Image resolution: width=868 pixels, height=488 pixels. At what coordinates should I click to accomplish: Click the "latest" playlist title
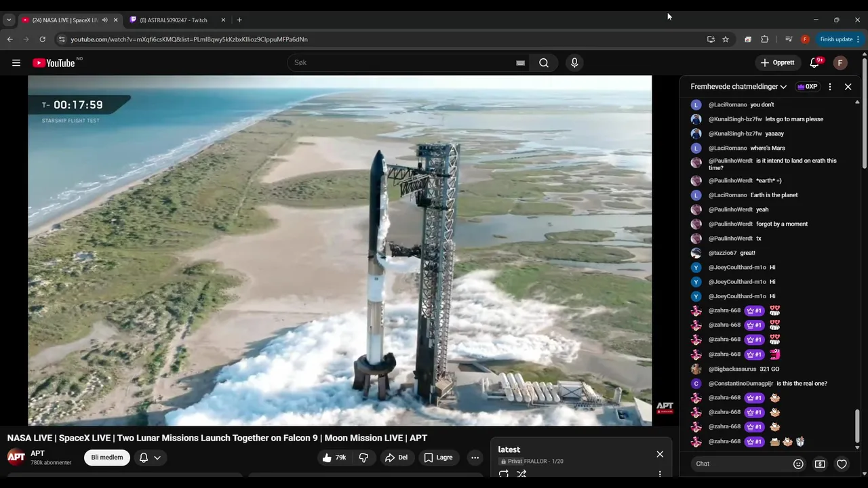509,450
